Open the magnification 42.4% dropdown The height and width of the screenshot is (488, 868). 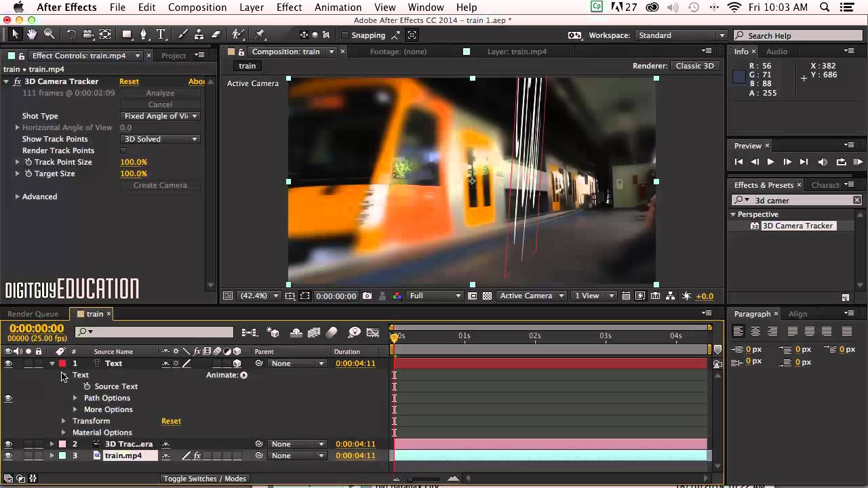point(259,296)
